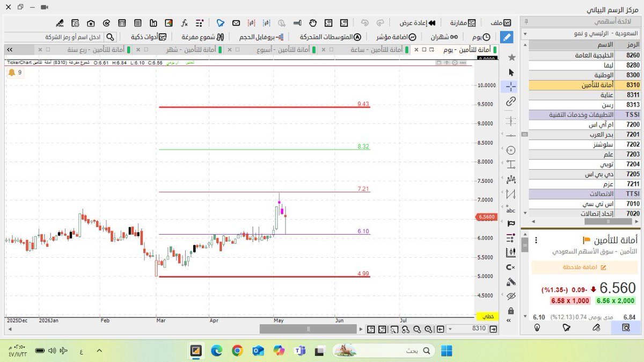Open Outlook from the taskbar
This screenshot has height=362, width=644.
point(258,351)
